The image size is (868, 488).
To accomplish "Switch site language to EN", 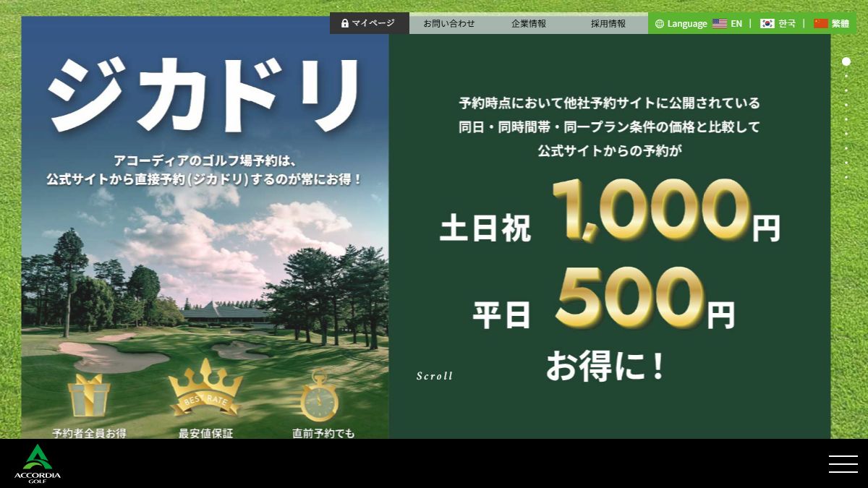I will (x=727, y=23).
